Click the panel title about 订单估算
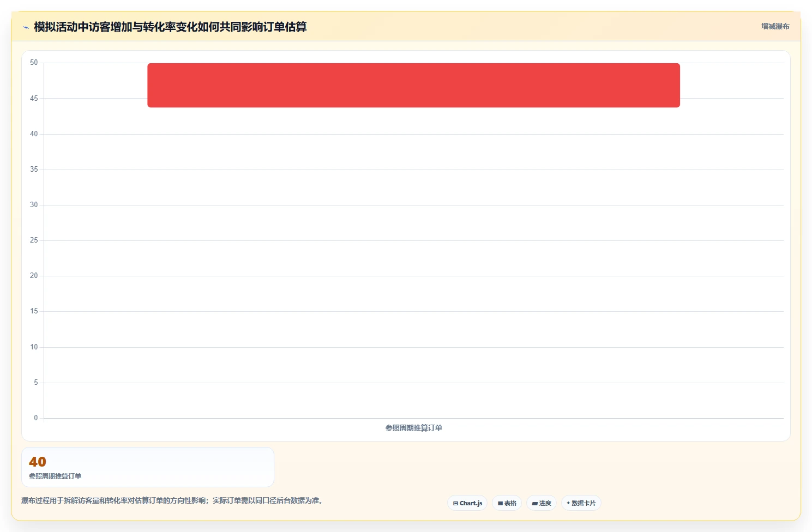 pos(170,27)
